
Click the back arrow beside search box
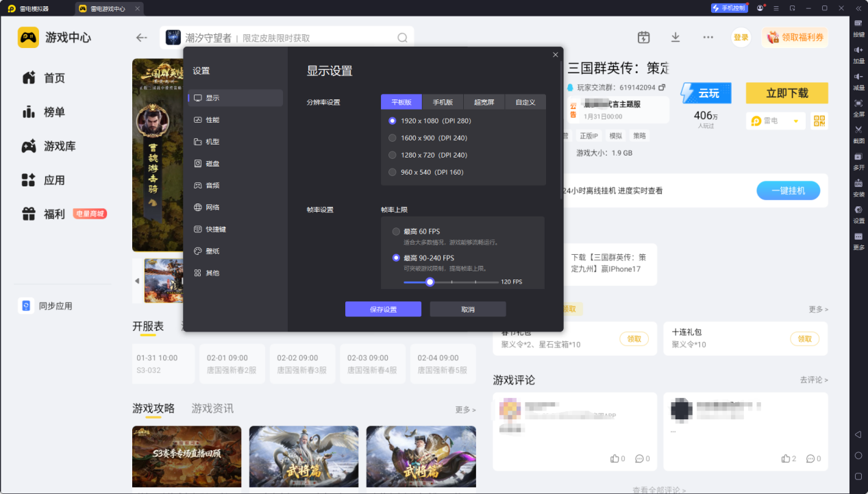(142, 38)
